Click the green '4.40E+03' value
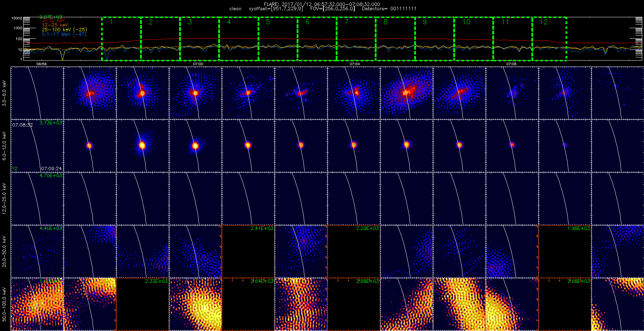 [51, 228]
